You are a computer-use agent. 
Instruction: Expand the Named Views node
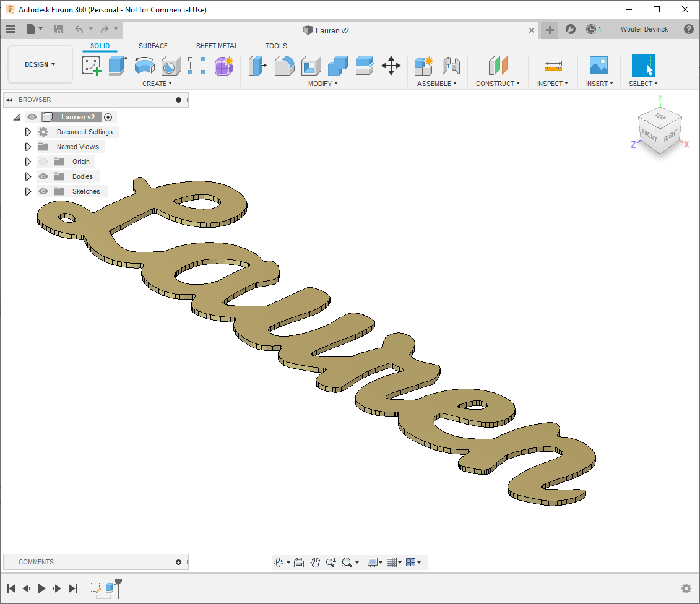tap(28, 147)
